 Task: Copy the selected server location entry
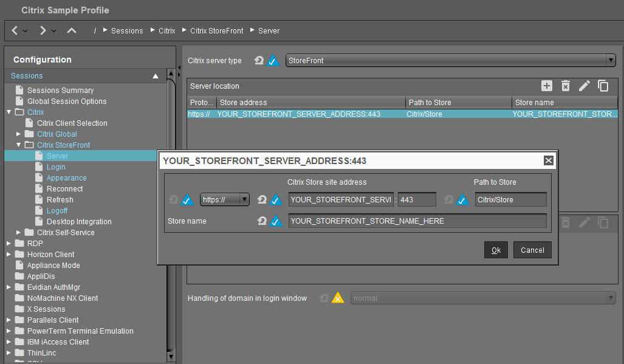(x=603, y=86)
